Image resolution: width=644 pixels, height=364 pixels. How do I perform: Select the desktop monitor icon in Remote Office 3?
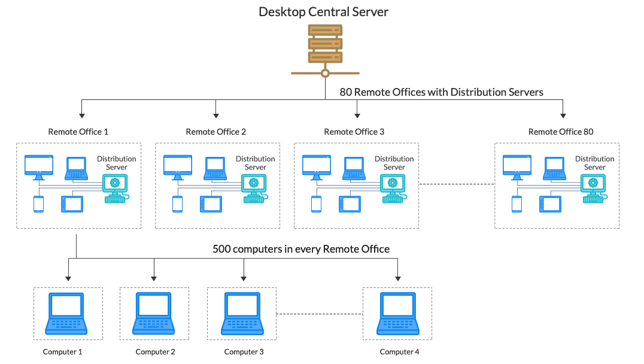tap(316, 168)
